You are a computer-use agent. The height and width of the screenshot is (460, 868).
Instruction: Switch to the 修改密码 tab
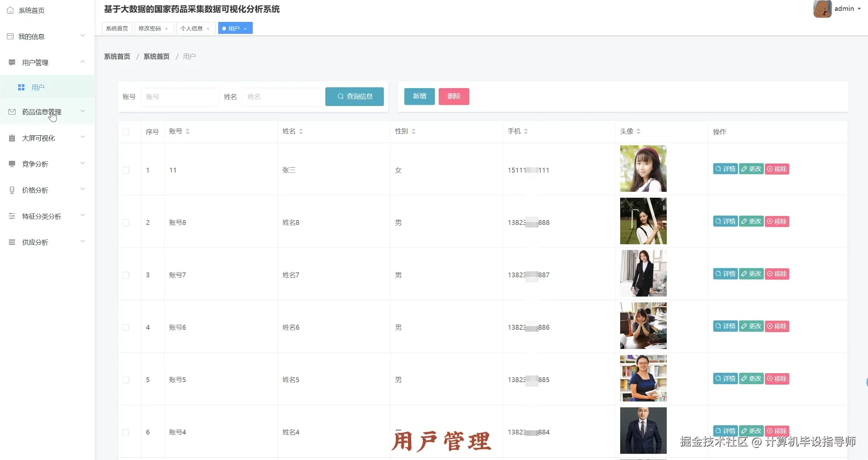[154, 28]
